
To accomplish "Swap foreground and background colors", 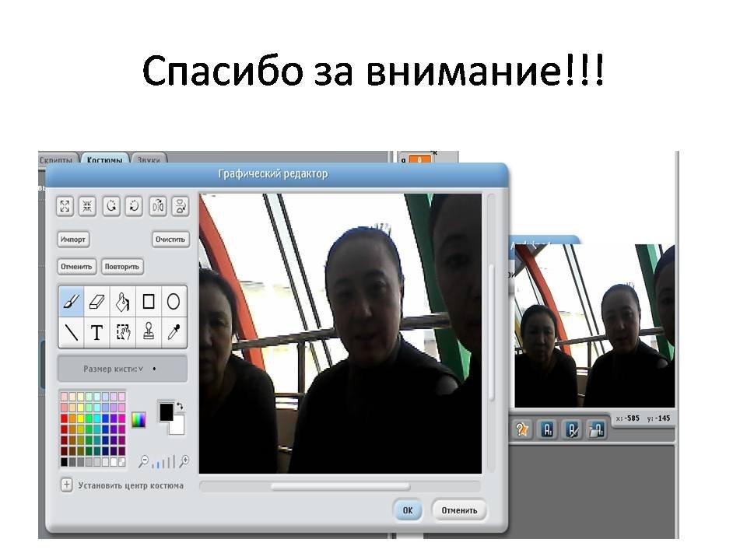I will click(181, 406).
